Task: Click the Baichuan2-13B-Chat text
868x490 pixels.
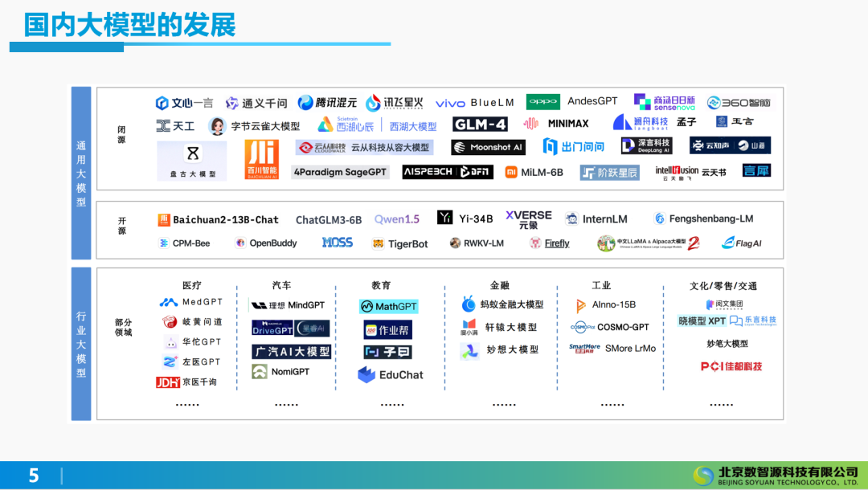Action: pos(225,219)
